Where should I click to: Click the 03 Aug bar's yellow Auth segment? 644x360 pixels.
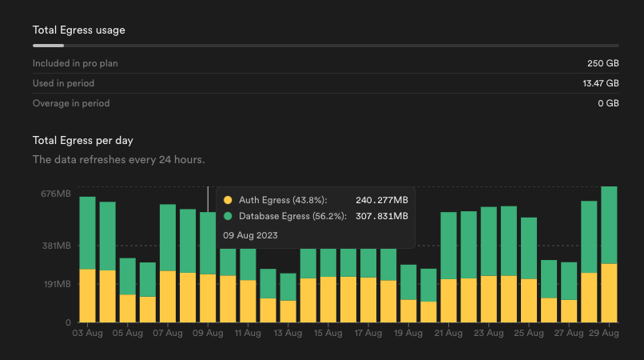pos(88,295)
